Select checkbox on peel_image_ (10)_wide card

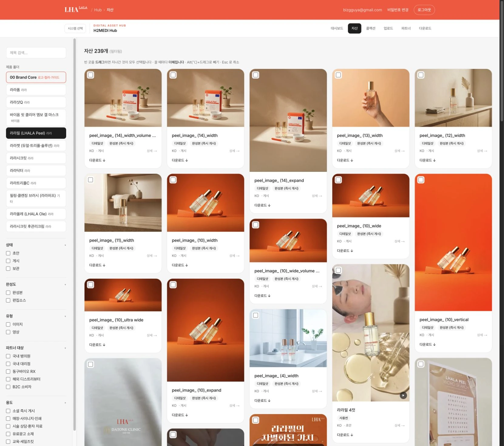coord(338,180)
